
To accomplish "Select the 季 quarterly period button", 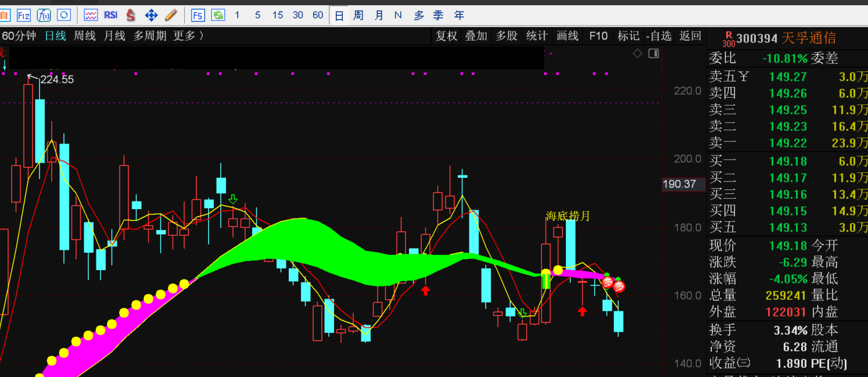I will (x=439, y=15).
